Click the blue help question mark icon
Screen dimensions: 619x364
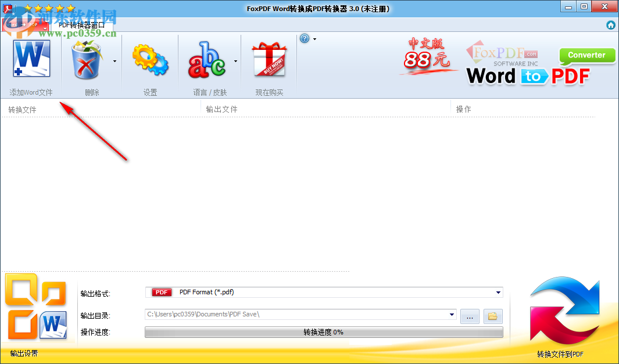(x=304, y=38)
